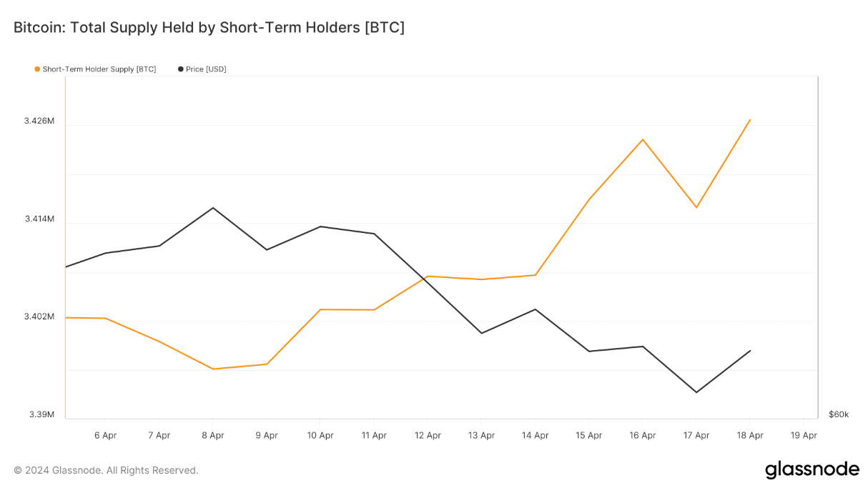Select the 12 Apr x-axis label
This screenshot has width=868, height=488.
point(428,435)
